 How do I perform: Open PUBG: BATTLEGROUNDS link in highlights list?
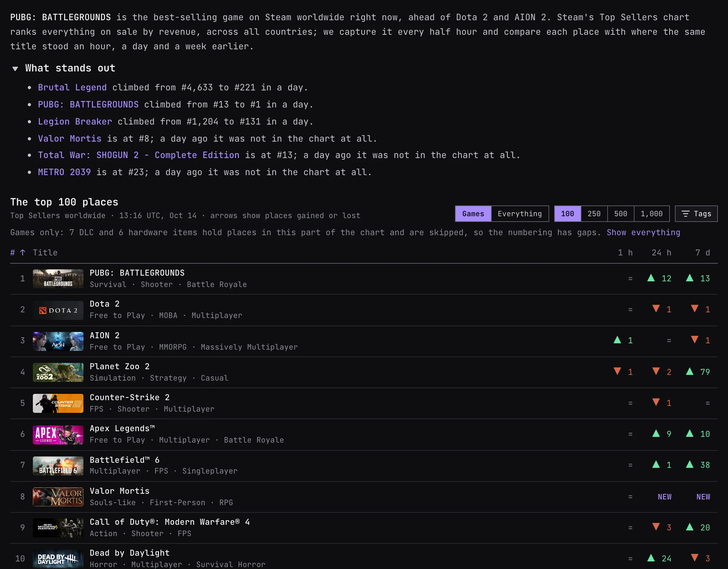[88, 104]
